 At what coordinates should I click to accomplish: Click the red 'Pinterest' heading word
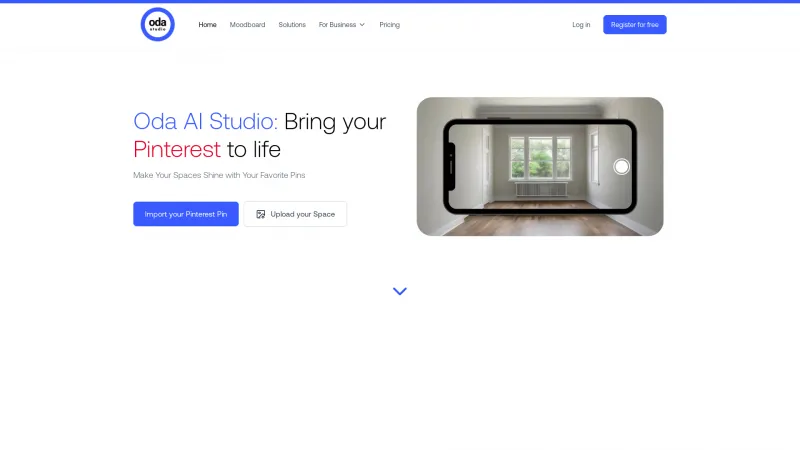177,149
